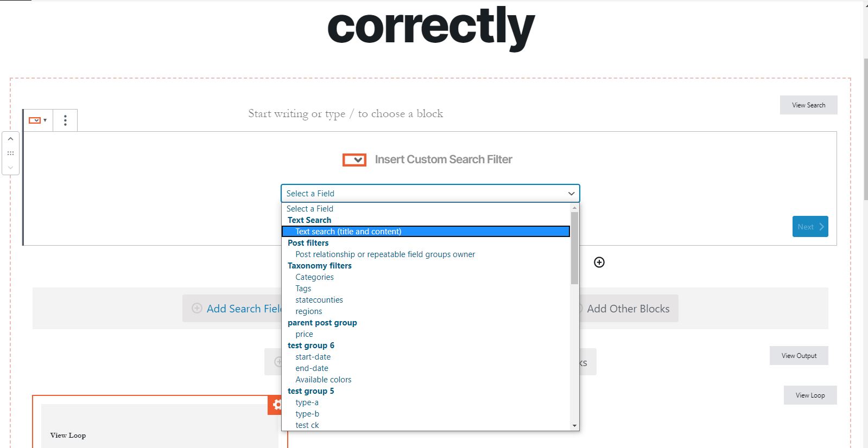The height and width of the screenshot is (448, 868).
Task: Click the Next button
Action: point(810,227)
